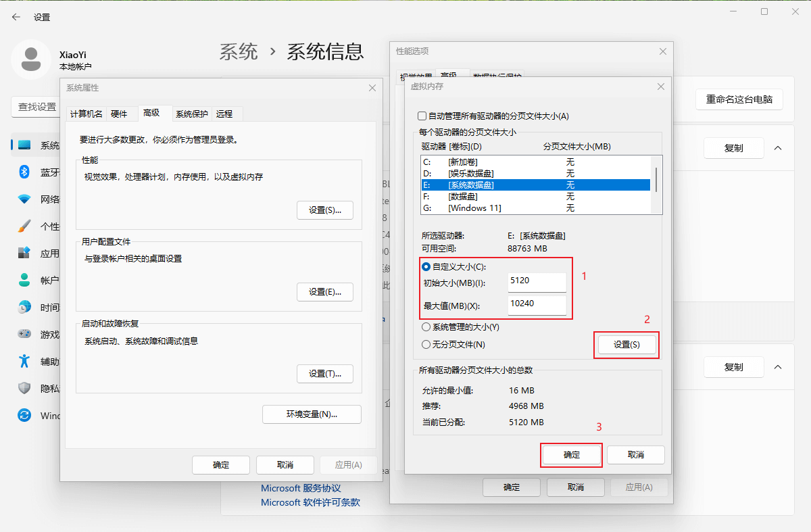Open 网络和 Internet settings icon
811x532 pixels.
coord(24,199)
